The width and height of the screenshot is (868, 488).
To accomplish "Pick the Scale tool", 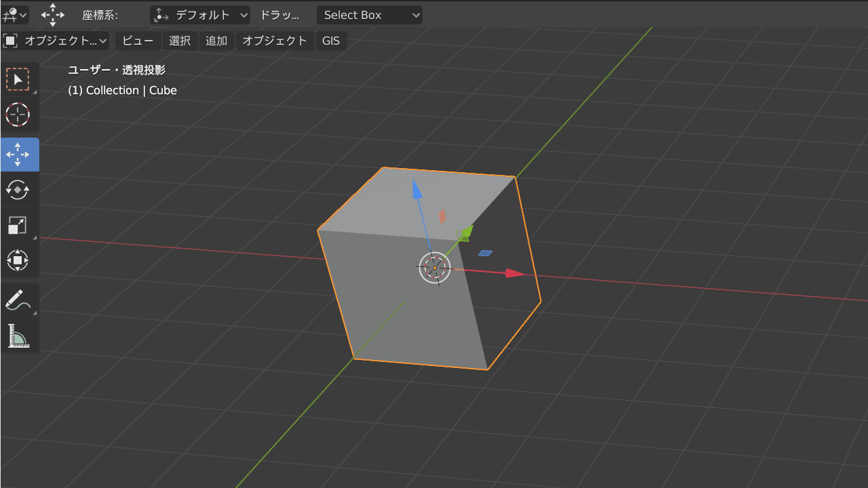I will (18, 225).
